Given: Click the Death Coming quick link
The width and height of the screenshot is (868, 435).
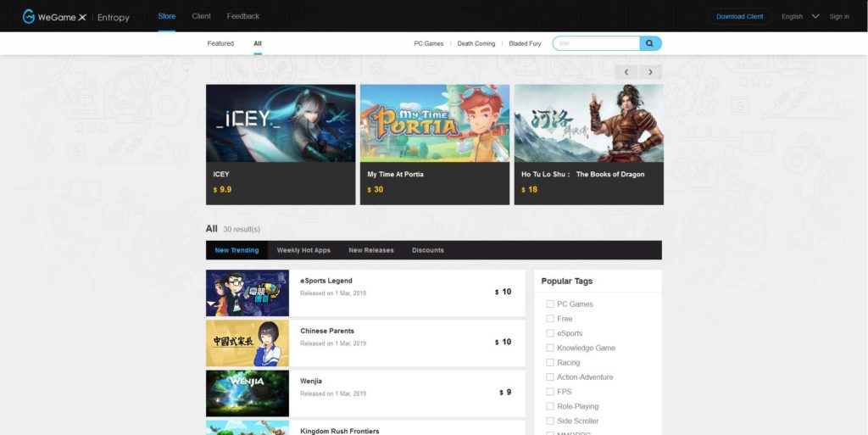Looking at the screenshot, I should (x=476, y=43).
